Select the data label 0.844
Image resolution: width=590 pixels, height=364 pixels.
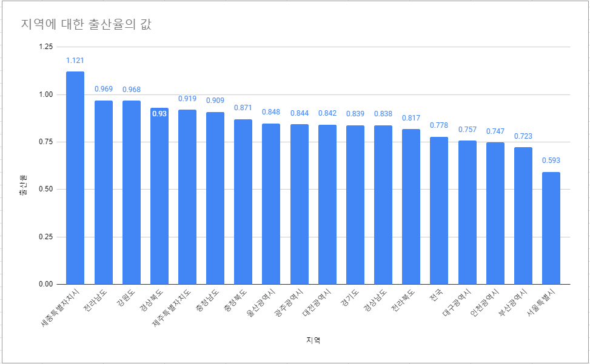(300, 113)
